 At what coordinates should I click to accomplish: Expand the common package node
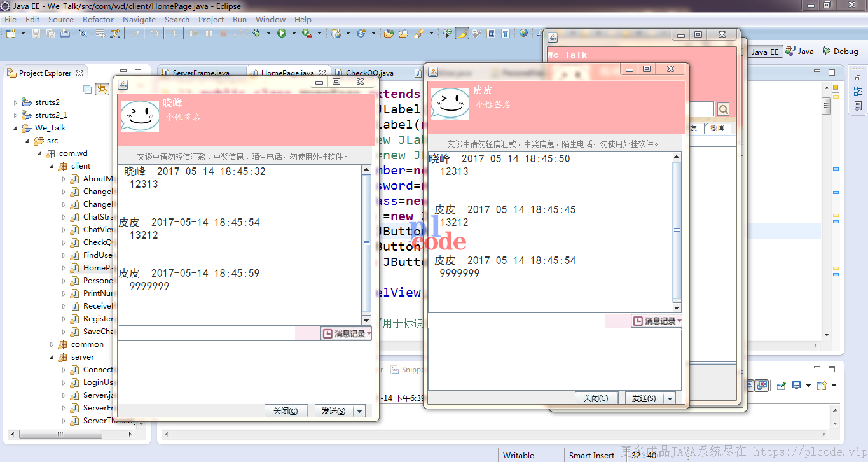[52, 344]
